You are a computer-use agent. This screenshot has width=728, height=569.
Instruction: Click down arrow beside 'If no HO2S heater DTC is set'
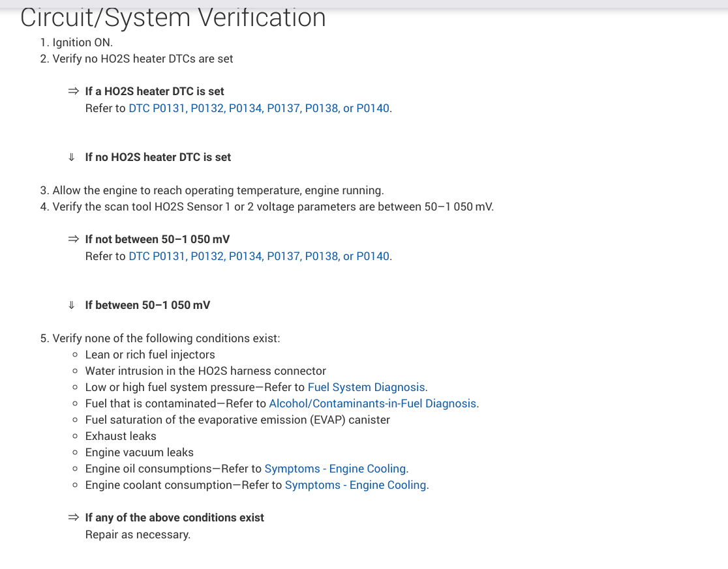(x=72, y=157)
